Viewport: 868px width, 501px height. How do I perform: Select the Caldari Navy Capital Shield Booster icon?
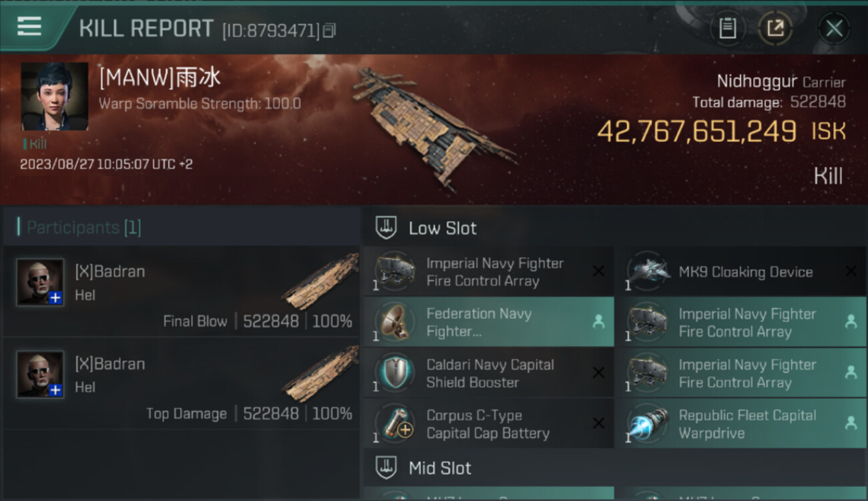coord(395,373)
